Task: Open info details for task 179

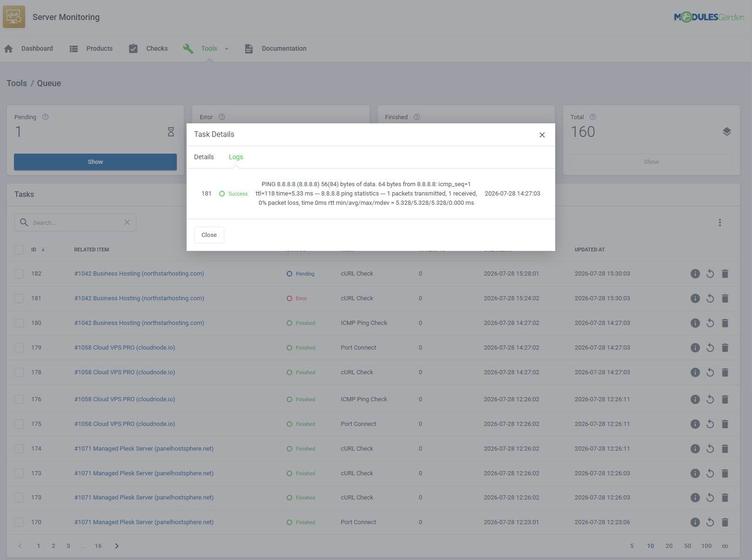Action: point(695,348)
